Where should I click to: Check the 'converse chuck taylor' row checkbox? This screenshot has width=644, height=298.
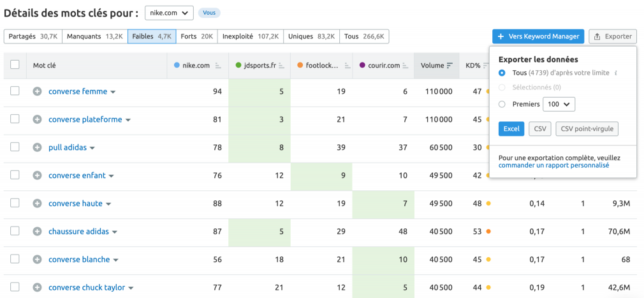point(15,287)
